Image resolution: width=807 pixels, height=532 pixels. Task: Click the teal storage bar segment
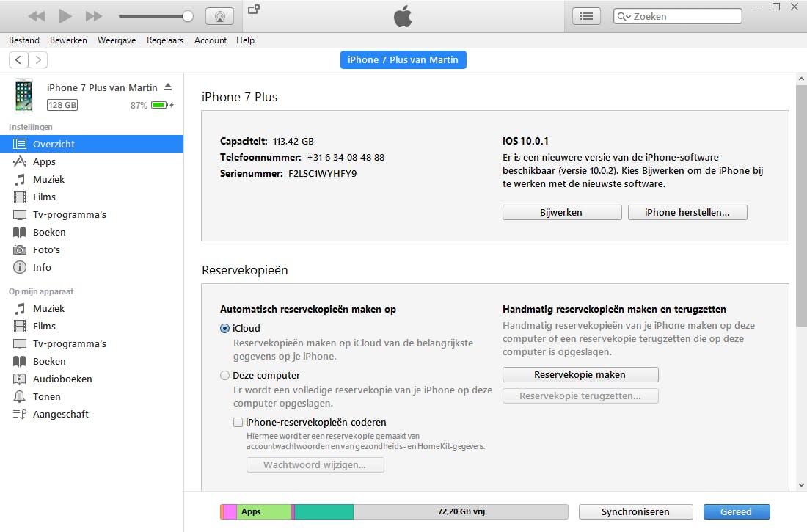(324, 511)
